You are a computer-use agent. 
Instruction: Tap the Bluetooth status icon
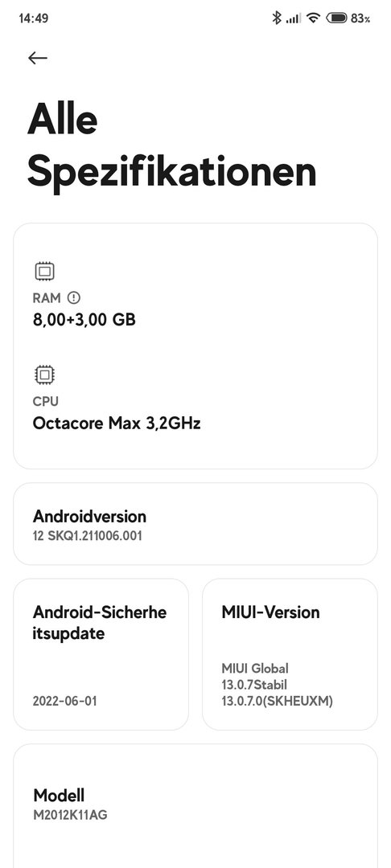click(x=277, y=18)
